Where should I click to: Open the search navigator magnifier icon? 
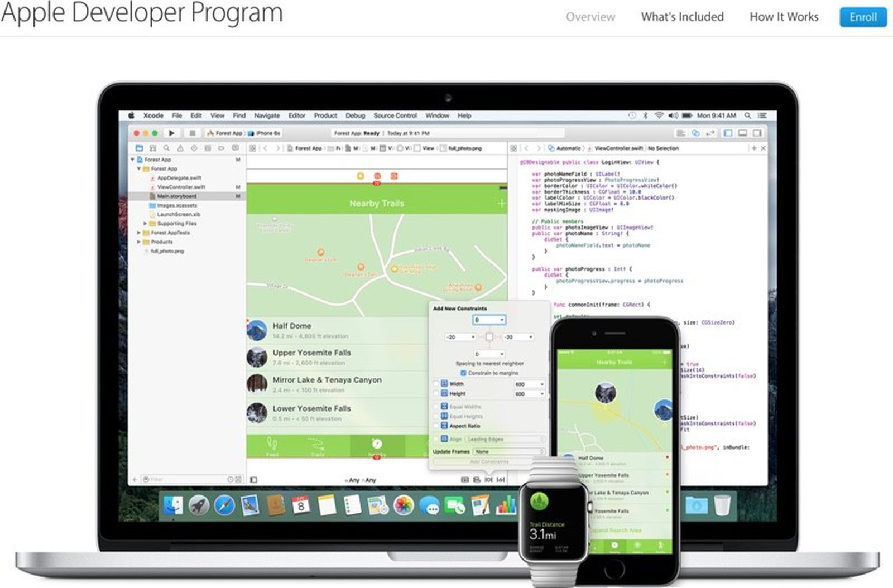point(166,148)
